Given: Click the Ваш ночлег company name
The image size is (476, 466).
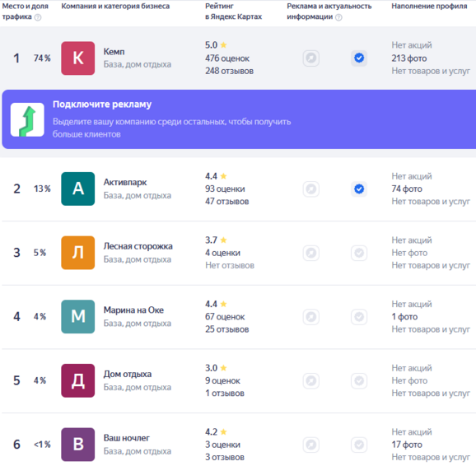Looking at the screenshot, I should [126, 438].
